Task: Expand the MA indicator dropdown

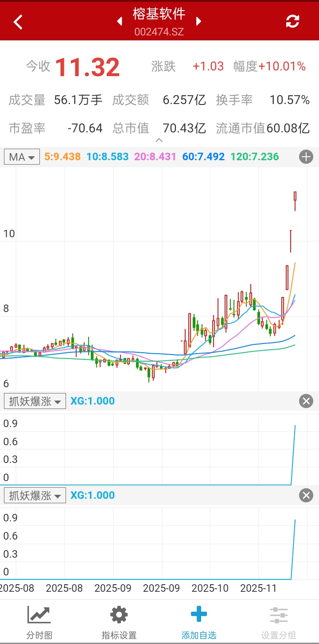Action: pos(22,157)
